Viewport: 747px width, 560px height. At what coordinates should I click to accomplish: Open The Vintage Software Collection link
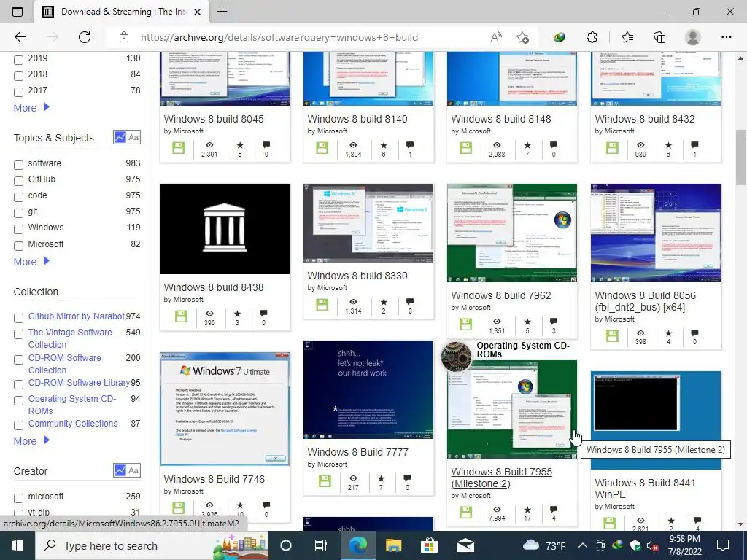point(70,338)
